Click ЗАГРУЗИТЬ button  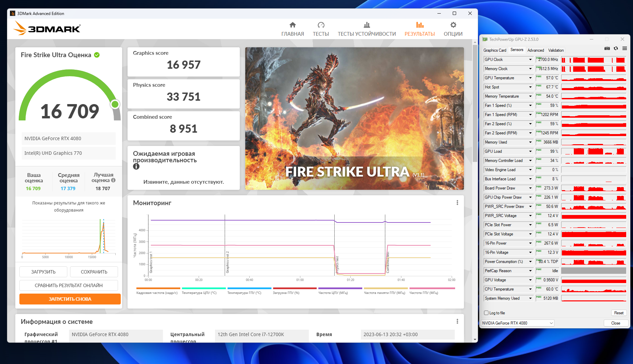click(x=43, y=272)
